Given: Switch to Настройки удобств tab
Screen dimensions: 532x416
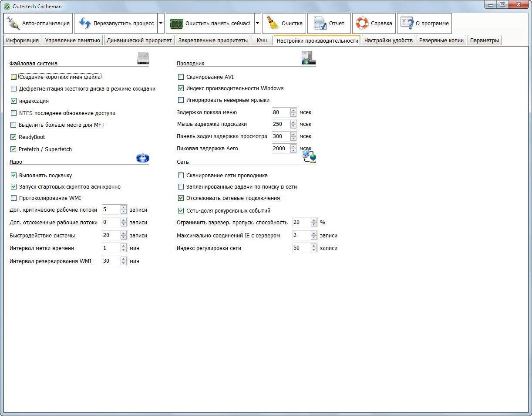Looking at the screenshot, I should [x=388, y=41].
